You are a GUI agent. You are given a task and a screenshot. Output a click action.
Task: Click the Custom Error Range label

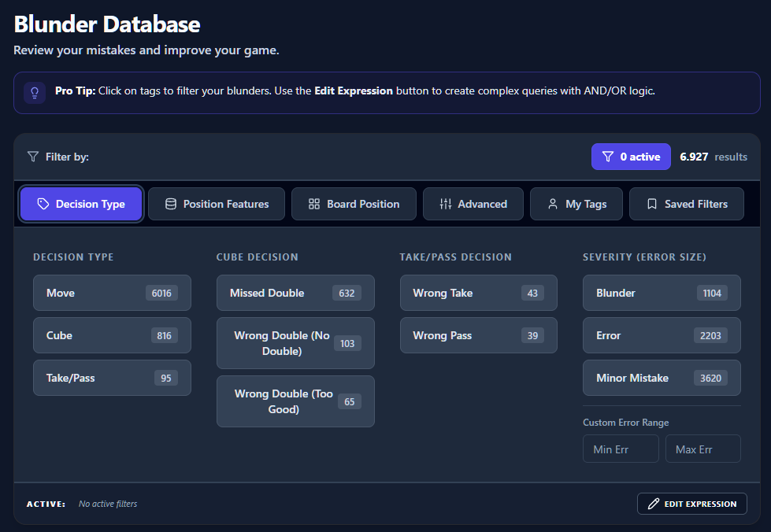pos(625,423)
